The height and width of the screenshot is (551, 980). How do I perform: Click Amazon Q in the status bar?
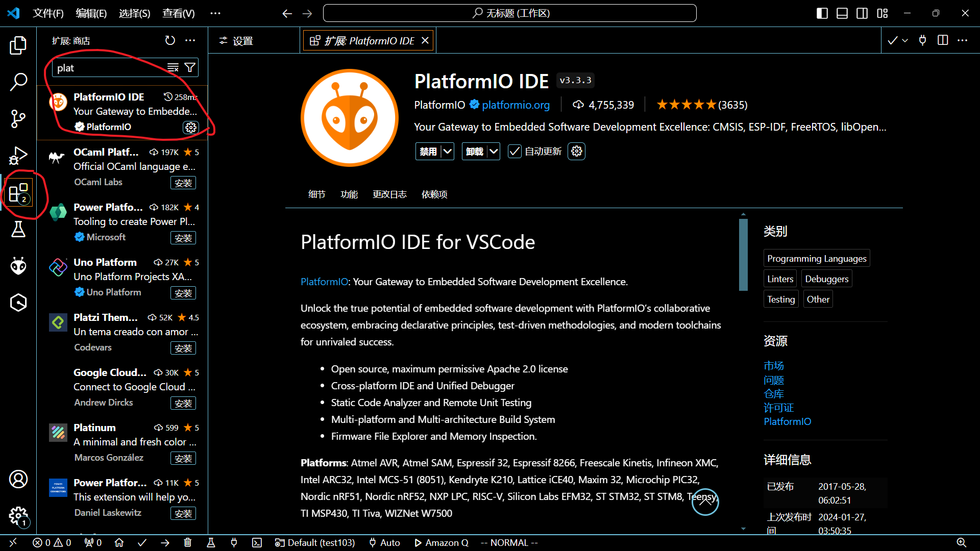442,542
